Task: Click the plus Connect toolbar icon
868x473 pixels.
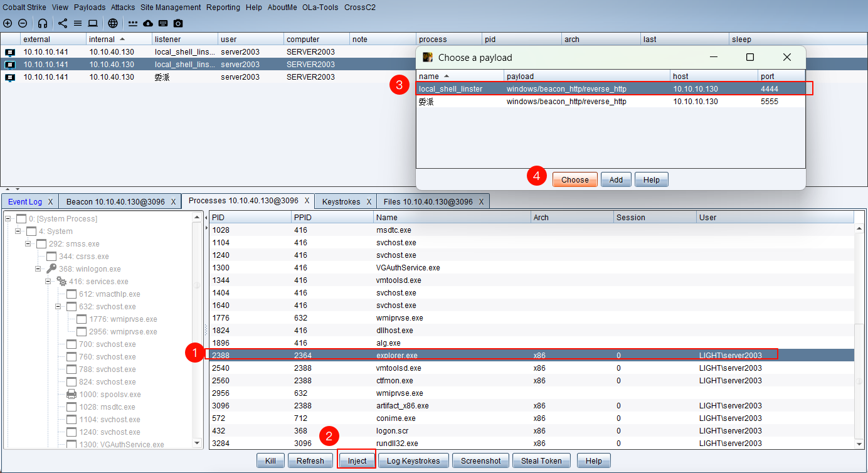Action: tap(8, 23)
